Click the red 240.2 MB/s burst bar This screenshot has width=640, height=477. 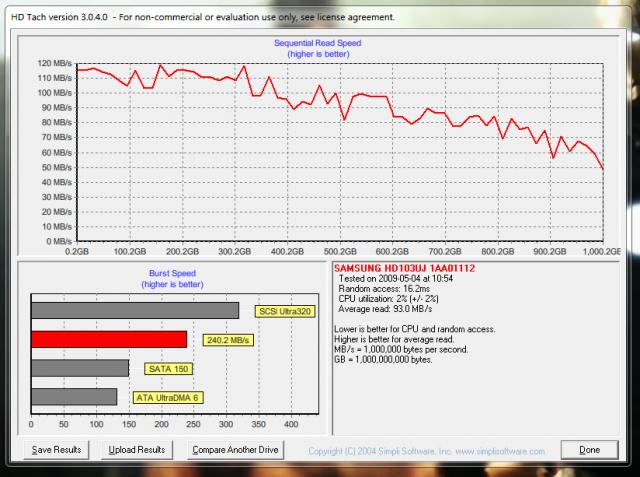[x=109, y=339]
